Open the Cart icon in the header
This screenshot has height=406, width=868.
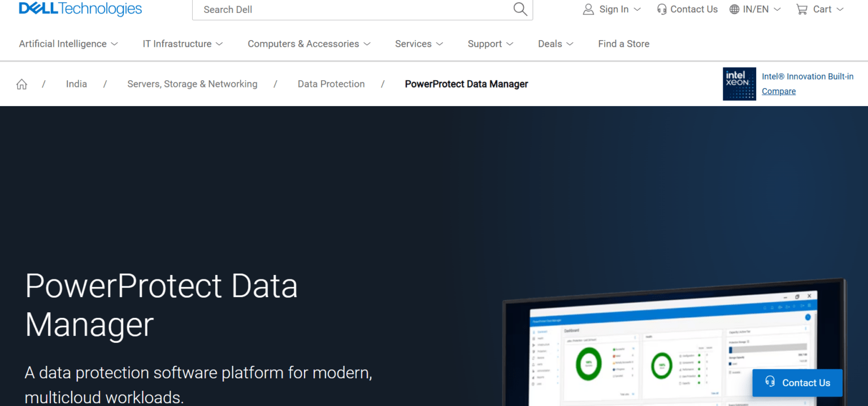point(802,9)
